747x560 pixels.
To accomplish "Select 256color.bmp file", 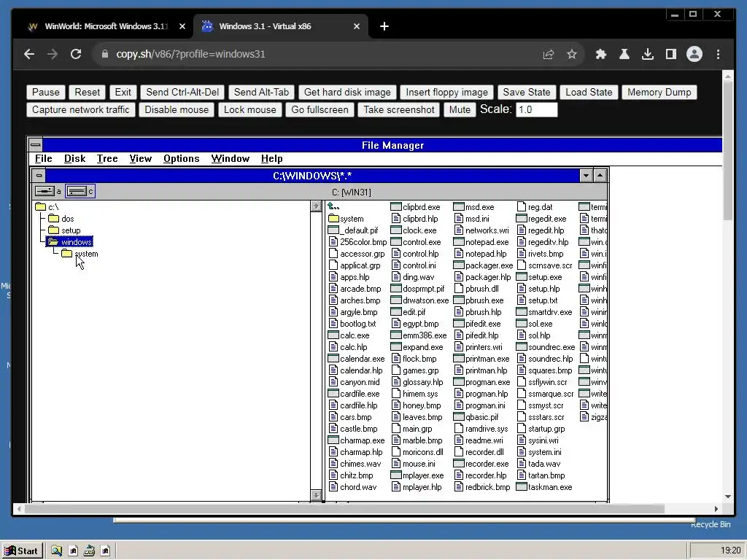I will (x=357, y=242).
